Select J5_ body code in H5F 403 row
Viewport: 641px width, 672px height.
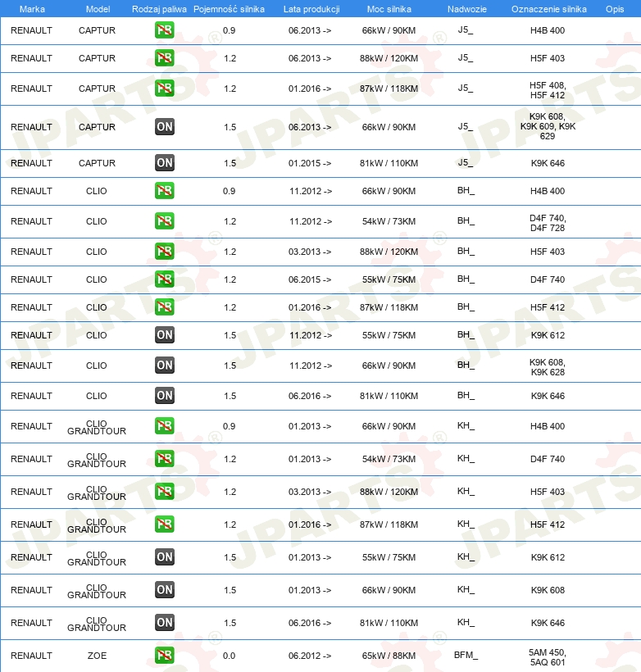(x=466, y=58)
